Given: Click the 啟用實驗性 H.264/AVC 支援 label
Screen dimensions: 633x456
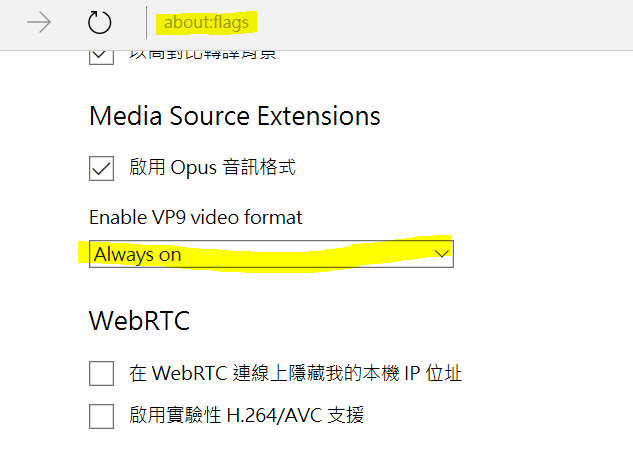Looking at the screenshot, I should point(247,415).
